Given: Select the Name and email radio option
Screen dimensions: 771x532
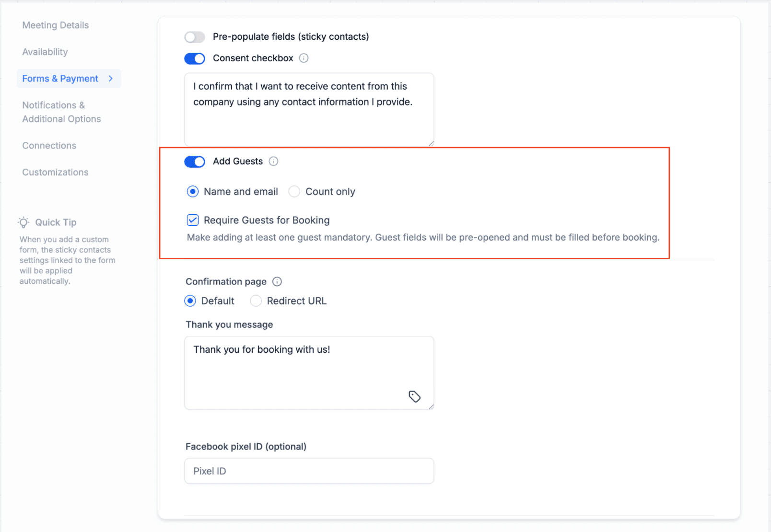Looking at the screenshot, I should point(193,192).
